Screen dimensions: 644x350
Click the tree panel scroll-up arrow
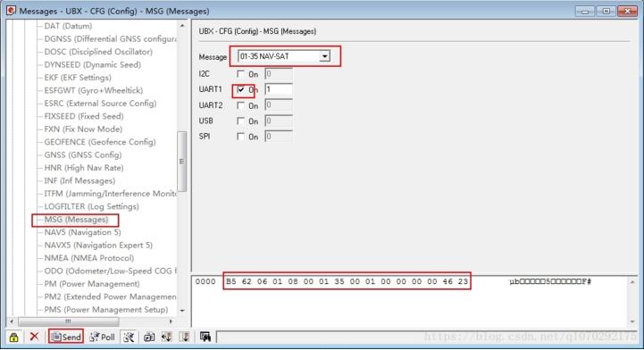[x=182, y=25]
